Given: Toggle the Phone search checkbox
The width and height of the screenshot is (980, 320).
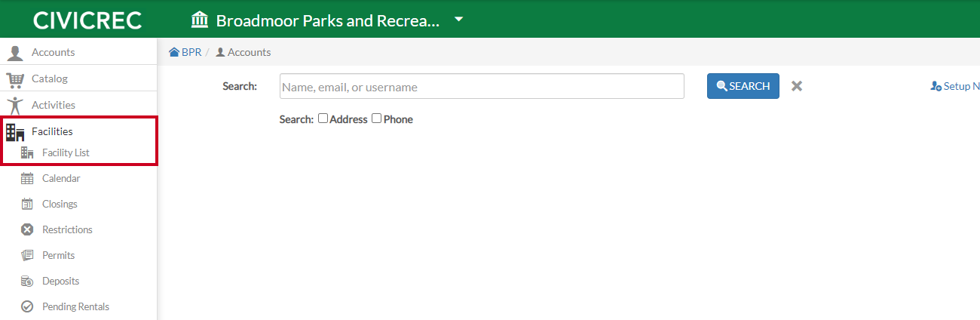Looking at the screenshot, I should click(376, 118).
